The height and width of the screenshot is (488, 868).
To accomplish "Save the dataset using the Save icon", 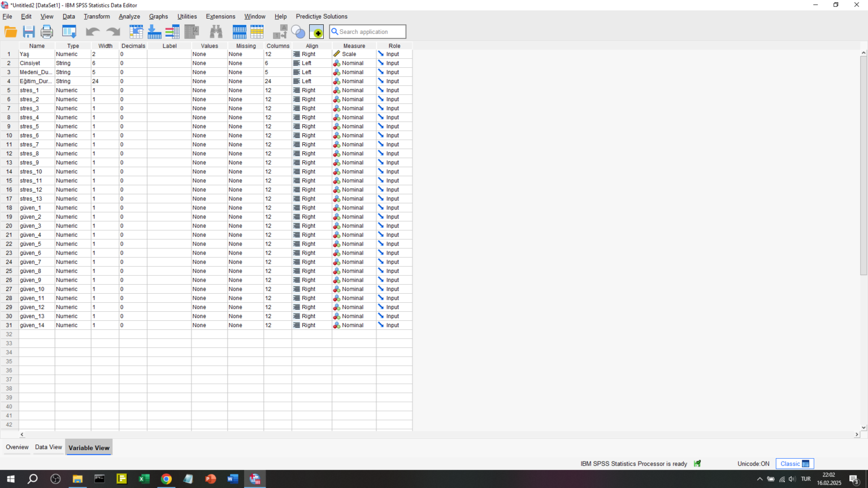I will [28, 32].
